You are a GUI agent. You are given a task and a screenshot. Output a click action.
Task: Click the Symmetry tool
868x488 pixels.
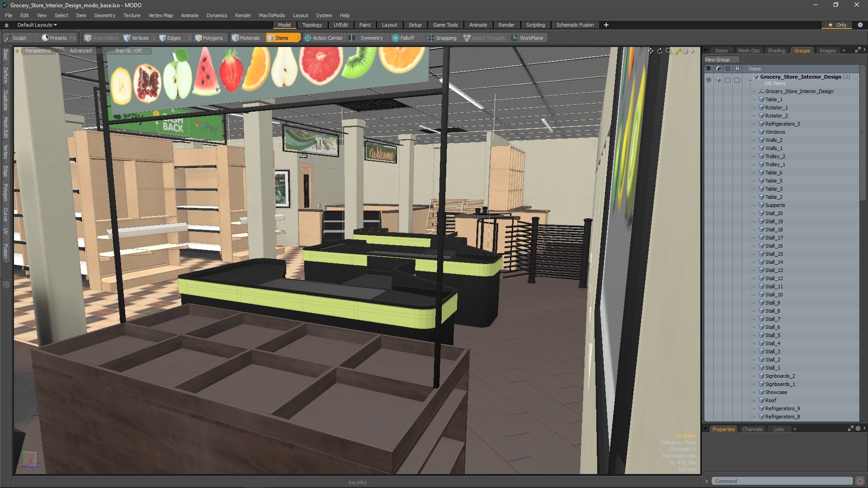click(367, 38)
